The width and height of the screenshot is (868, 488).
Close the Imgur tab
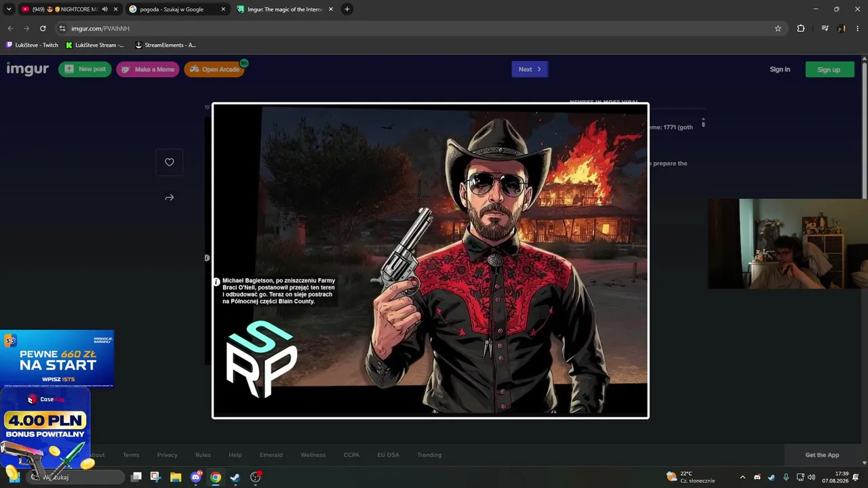pos(331,9)
